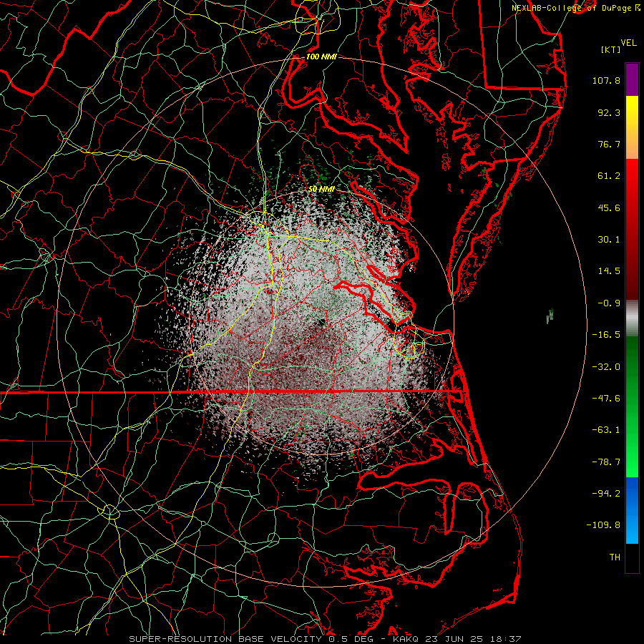Click the VEL legend title
Screen dimensions: 644x644
click(628, 43)
